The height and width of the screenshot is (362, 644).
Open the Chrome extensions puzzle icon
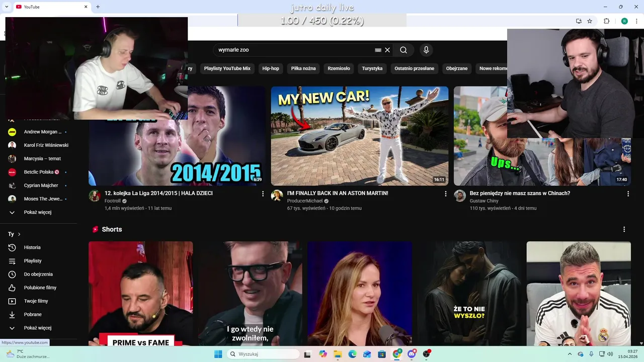[606, 21]
